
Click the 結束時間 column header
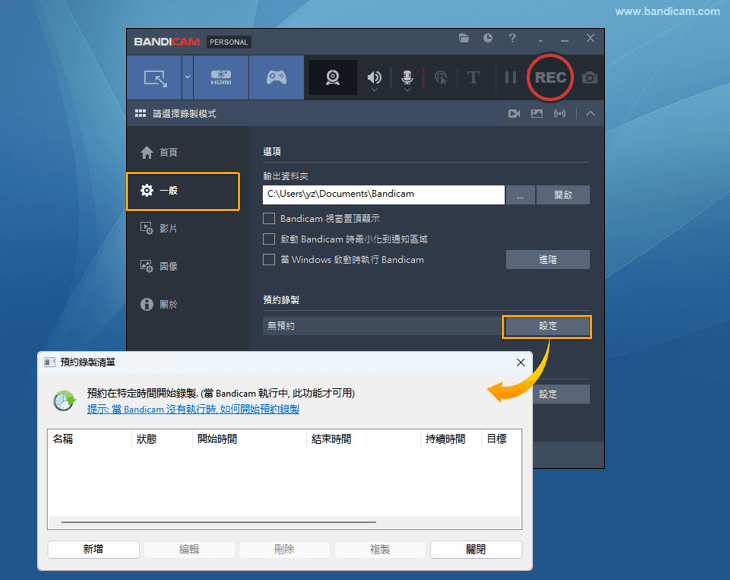coord(363,439)
